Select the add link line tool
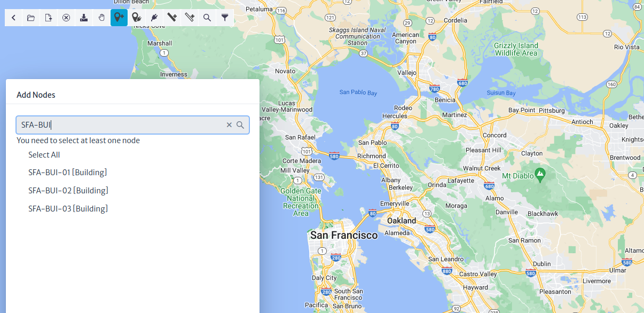Screen dimensions: 644x313 tap(171, 18)
